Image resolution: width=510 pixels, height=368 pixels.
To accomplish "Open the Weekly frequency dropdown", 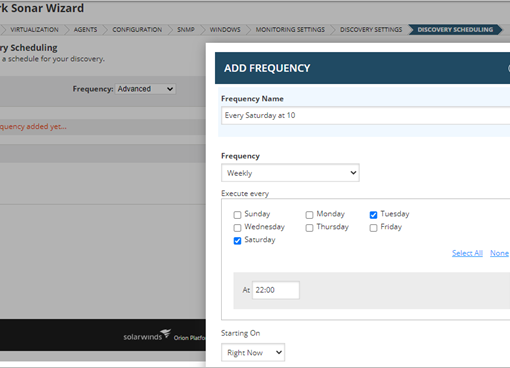I will click(290, 173).
